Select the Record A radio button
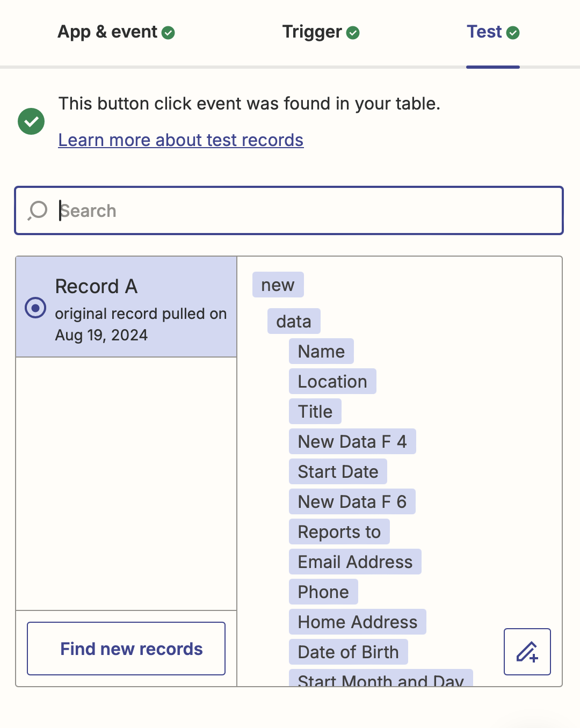Screen dimensions: 580x728 tap(35, 308)
